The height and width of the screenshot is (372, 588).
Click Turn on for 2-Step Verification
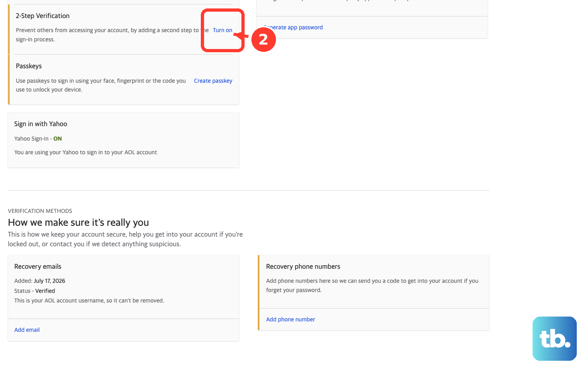(x=223, y=30)
